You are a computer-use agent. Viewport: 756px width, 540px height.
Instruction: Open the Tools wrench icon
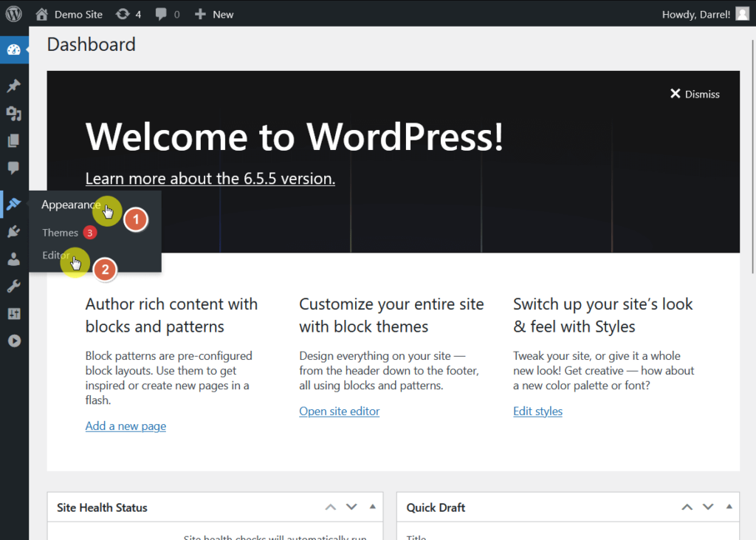[14, 286]
